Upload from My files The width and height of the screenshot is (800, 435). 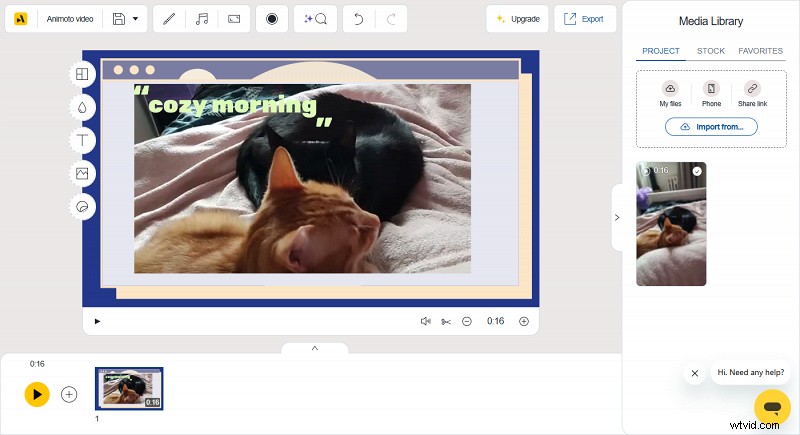[x=670, y=94]
